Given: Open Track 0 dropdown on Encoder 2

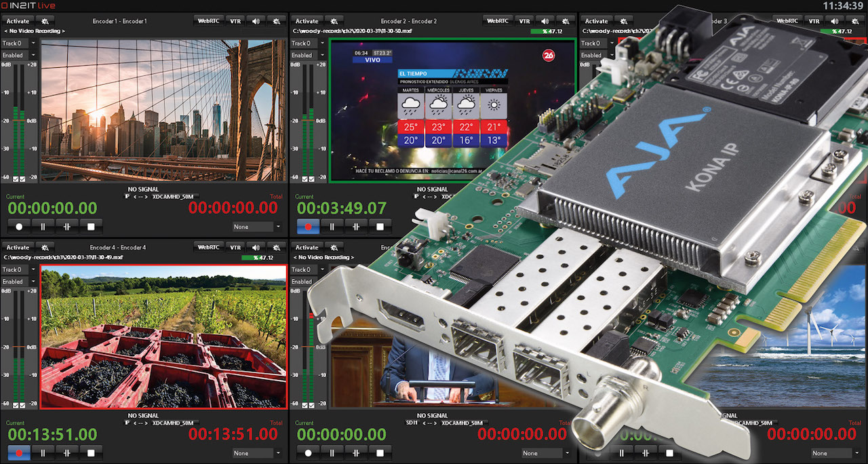Looking at the screenshot, I should 309,43.
